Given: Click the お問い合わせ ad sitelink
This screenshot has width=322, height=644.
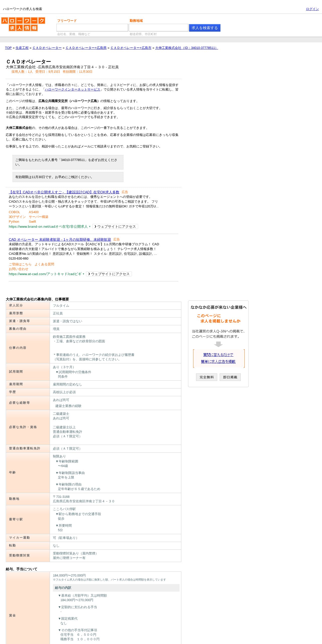Looking at the screenshot, I should coord(19,269).
